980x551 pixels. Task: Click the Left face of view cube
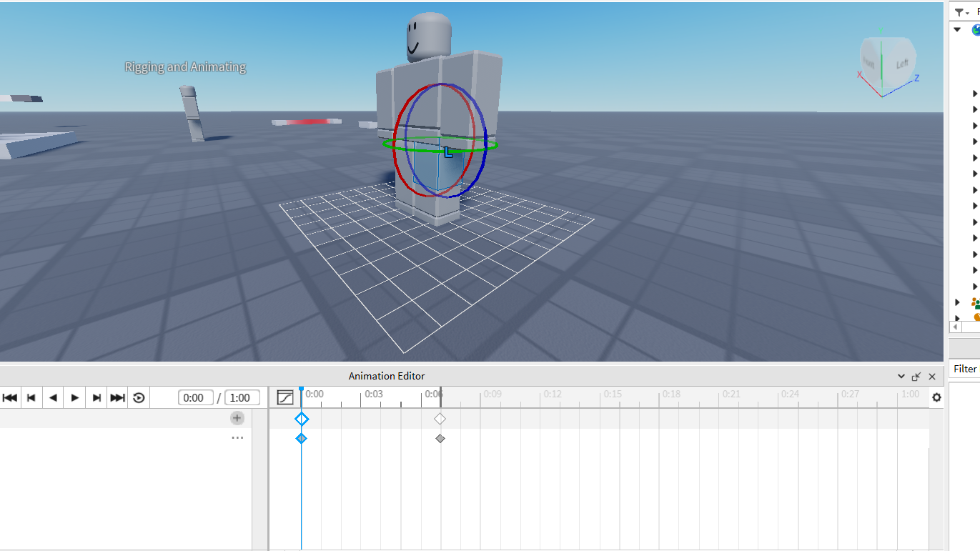point(901,64)
